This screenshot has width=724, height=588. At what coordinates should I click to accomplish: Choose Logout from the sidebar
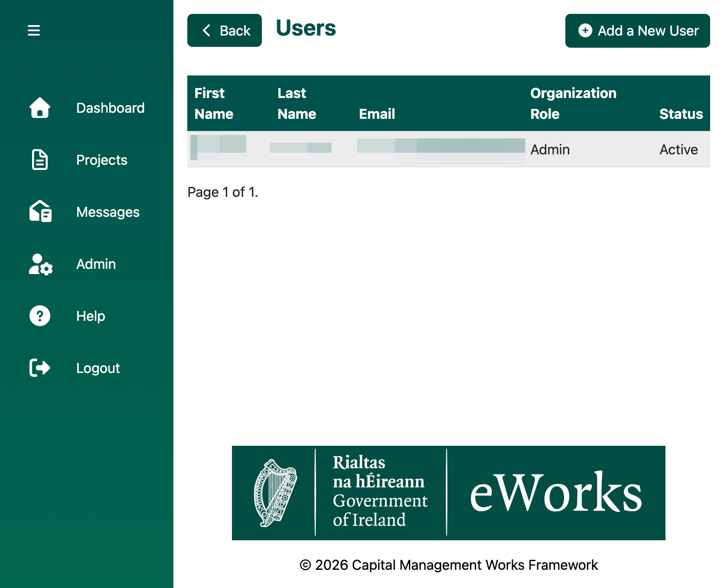pos(98,368)
